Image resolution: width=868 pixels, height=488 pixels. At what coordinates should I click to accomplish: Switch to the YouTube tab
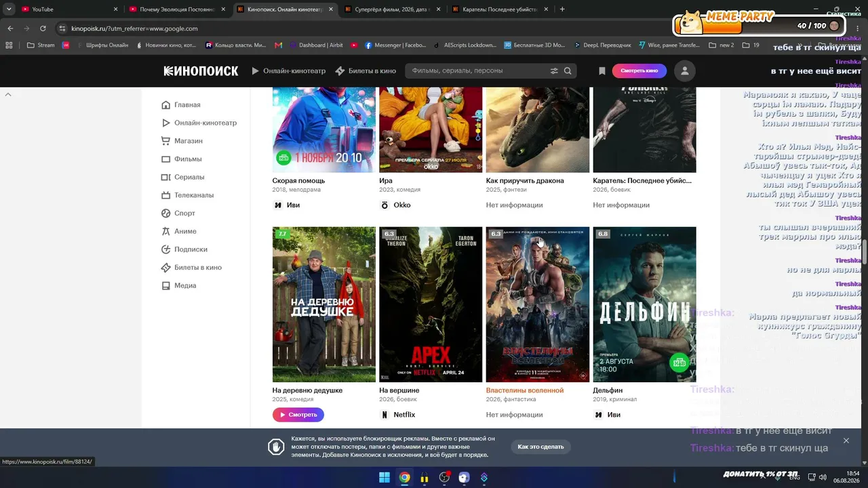click(x=68, y=9)
